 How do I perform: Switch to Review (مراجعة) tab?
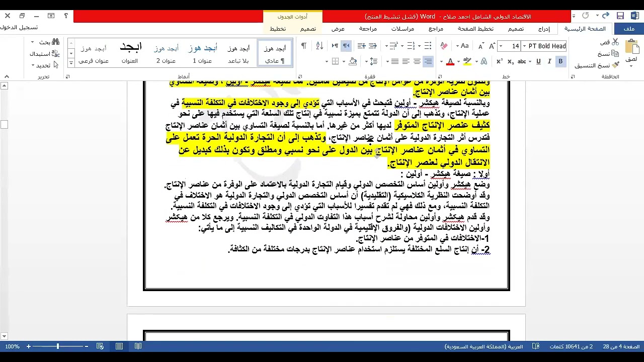368,29
